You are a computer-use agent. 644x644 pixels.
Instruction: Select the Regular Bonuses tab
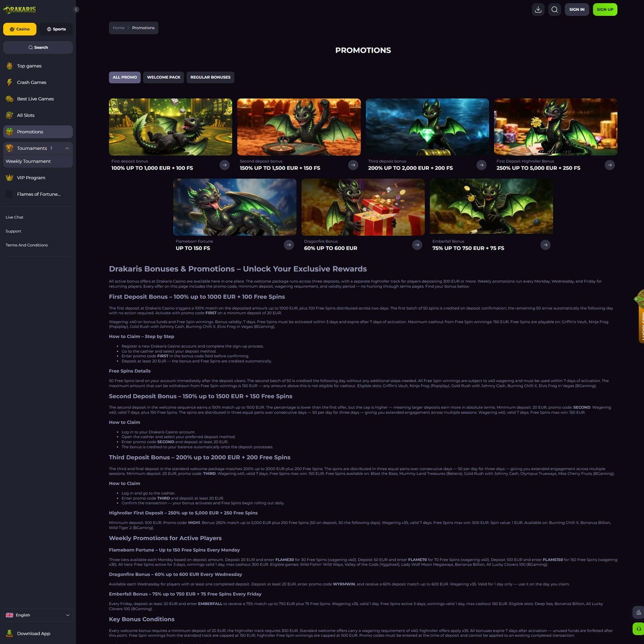(x=211, y=77)
